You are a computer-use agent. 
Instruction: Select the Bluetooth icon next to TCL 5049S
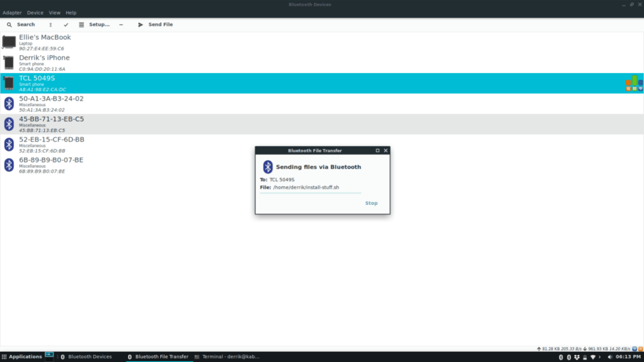pyautogui.click(x=9, y=82)
